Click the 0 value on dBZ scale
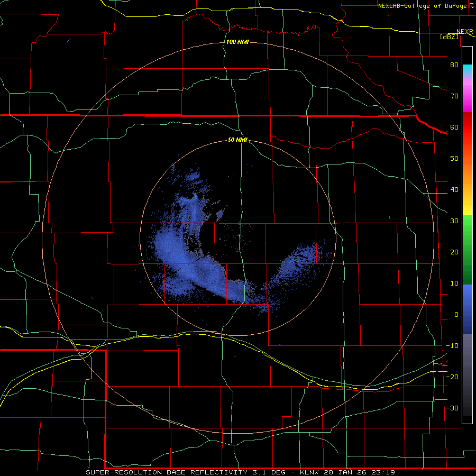Image resolution: width=476 pixels, height=476 pixels. (x=456, y=315)
